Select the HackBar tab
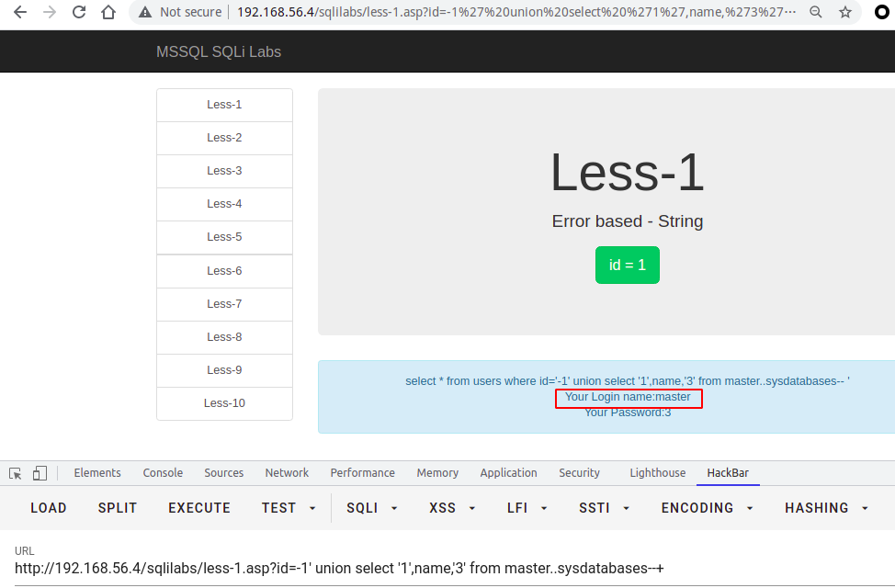The image size is (895, 588). point(728,473)
